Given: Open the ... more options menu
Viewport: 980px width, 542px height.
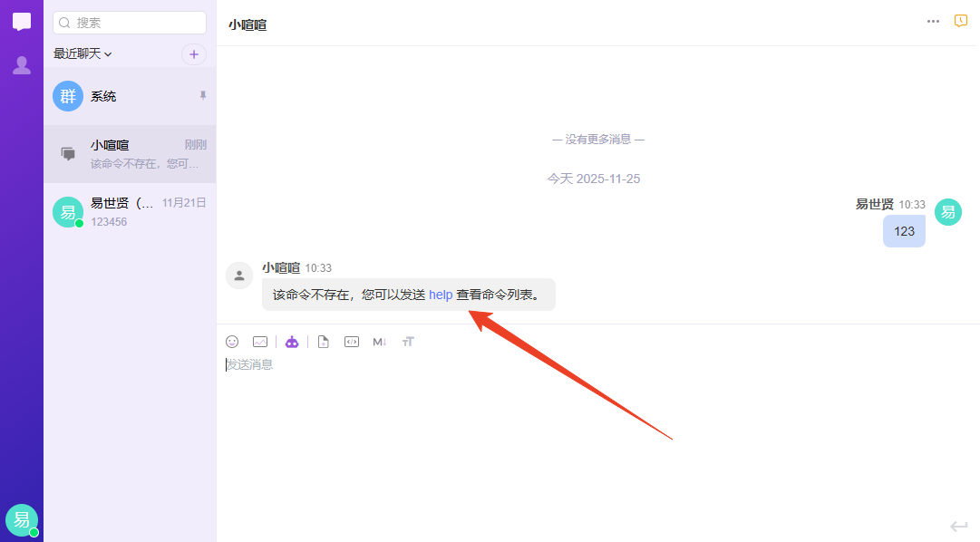Looking at the screenshot, I should pos(933,21).
